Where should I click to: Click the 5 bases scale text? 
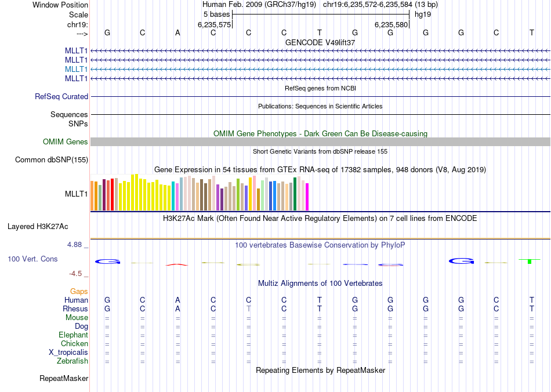click(216, 14)
